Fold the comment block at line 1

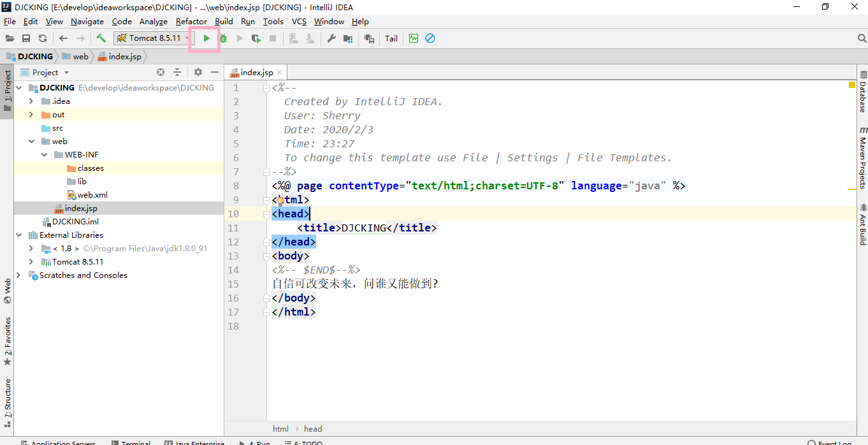click(268, 88)
